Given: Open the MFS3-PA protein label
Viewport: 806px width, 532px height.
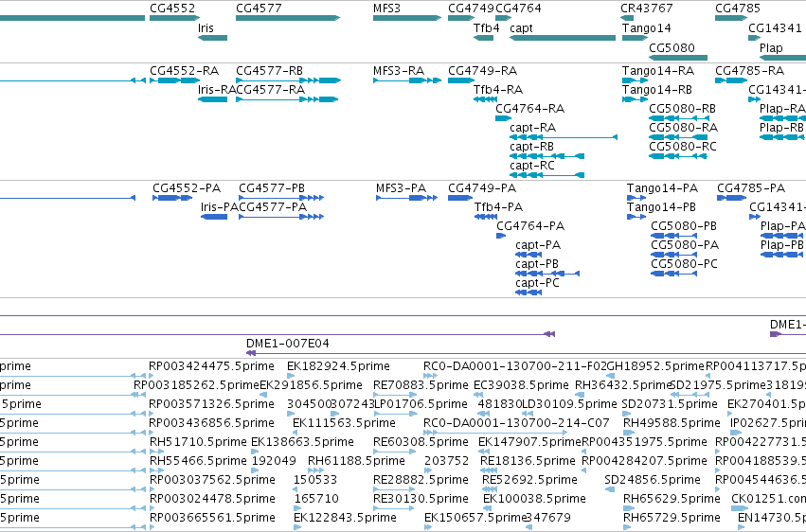Looking at the screenshot, I should tap(401, 188).
